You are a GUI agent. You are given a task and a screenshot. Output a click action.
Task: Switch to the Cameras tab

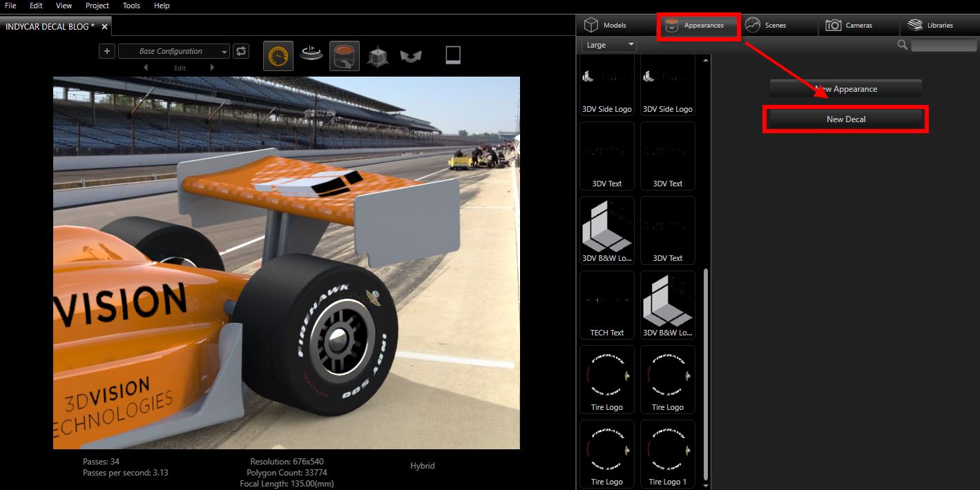849,26
